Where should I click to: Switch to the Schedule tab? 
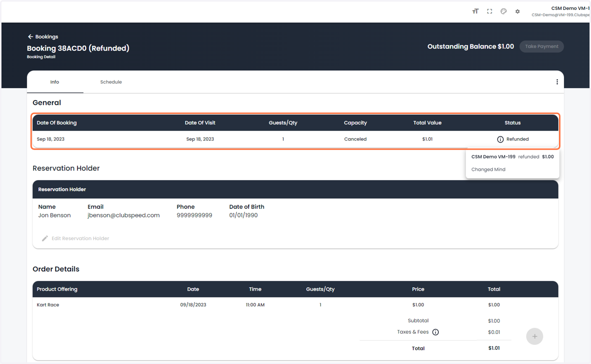(111, 82)
